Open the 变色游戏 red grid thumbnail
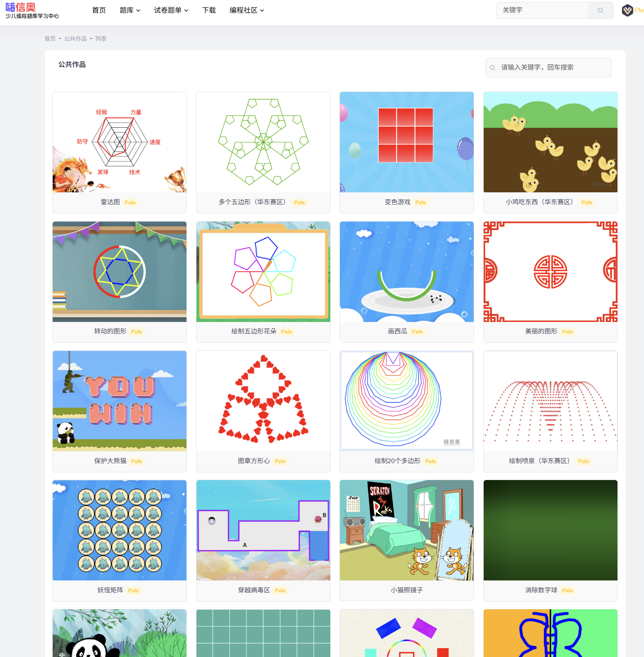 coord(407,142)
